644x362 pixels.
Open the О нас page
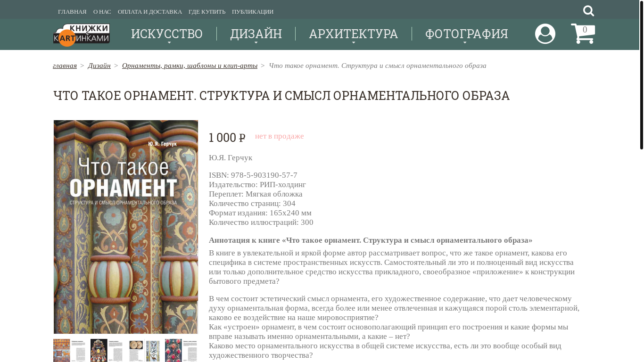coord(102,12)
